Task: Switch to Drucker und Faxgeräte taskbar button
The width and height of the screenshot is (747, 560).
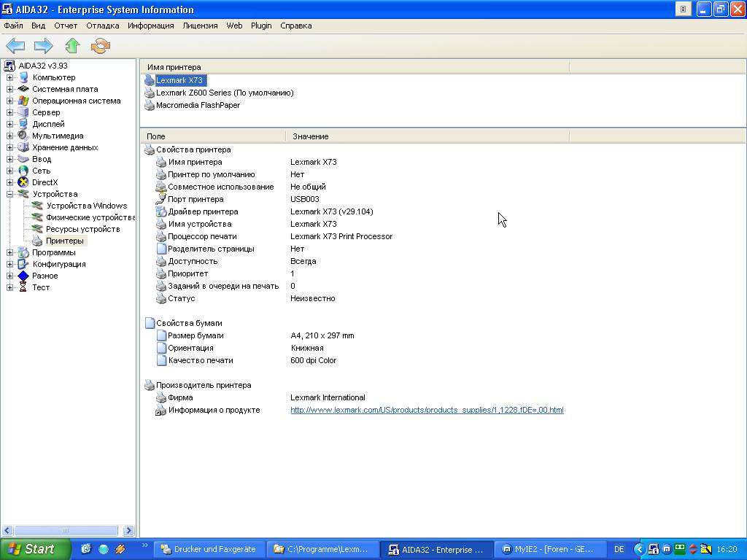Action: [x=209, y=549]
